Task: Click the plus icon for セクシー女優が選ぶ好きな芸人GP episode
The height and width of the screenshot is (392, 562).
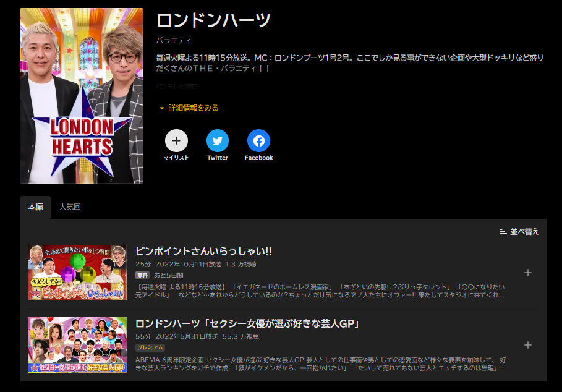Action: (x=527, y=345)
